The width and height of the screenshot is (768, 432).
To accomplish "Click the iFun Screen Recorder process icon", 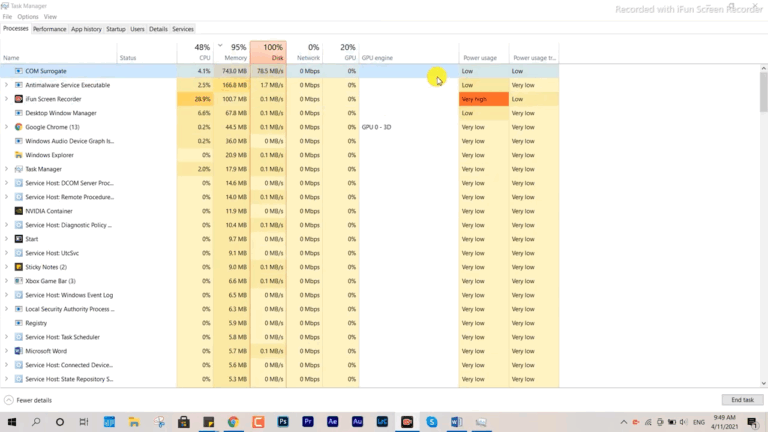I will point(19,99).
